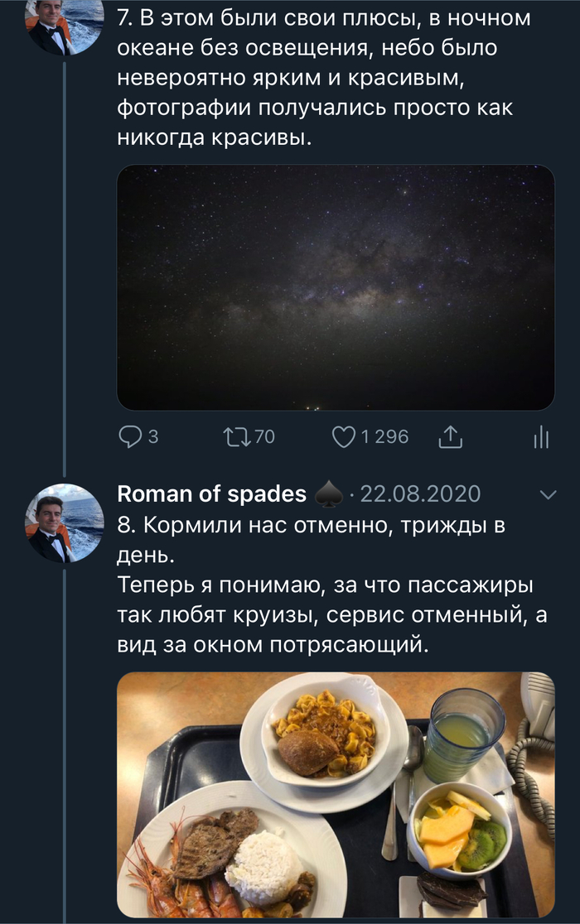The width and height of the screenshot is (580, 924).
Task: View tweet analytics bar chart icon
Action: (541, 437)
